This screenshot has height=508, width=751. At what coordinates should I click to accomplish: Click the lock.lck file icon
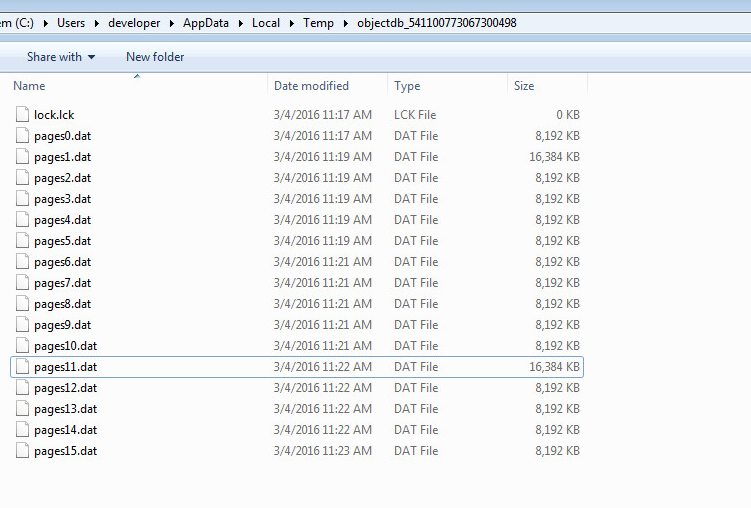pyautogui.click(x=22, y=114)
